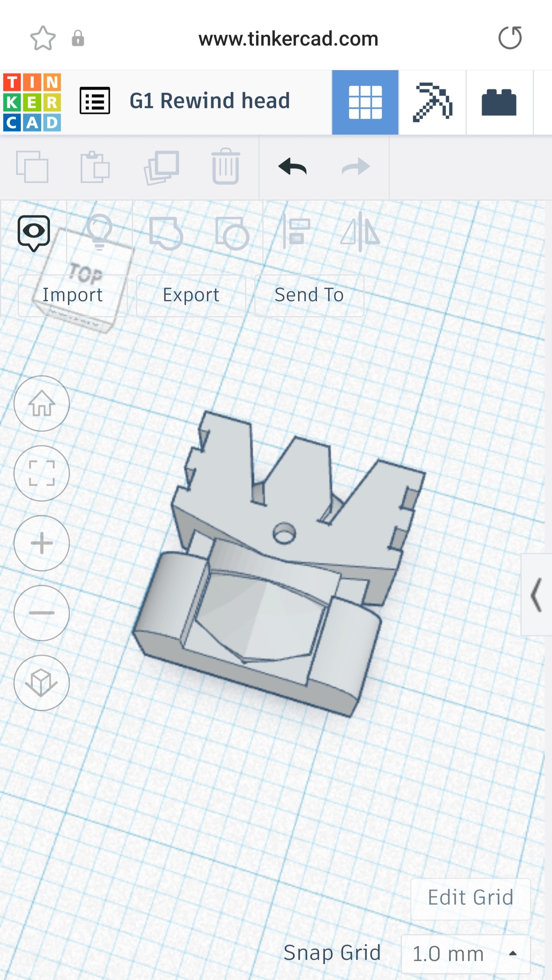The width and height of the screenshot is (552, 980).
Task: Click the Home view button
Action: (41, 403)
